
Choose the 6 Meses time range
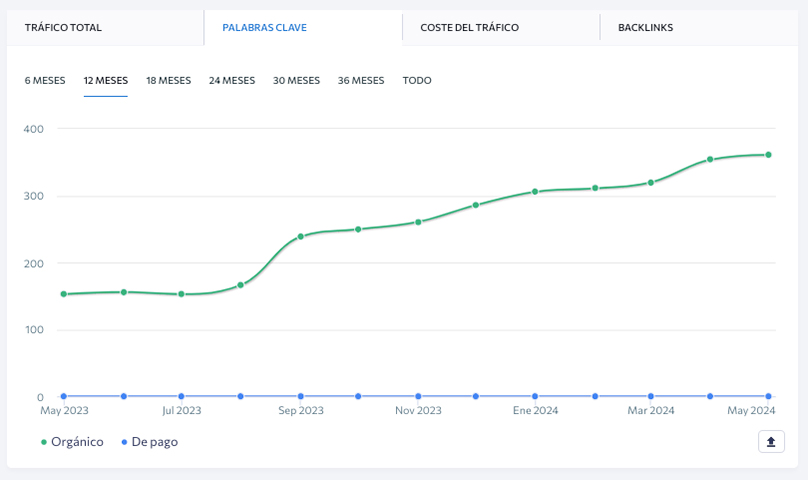45,80
